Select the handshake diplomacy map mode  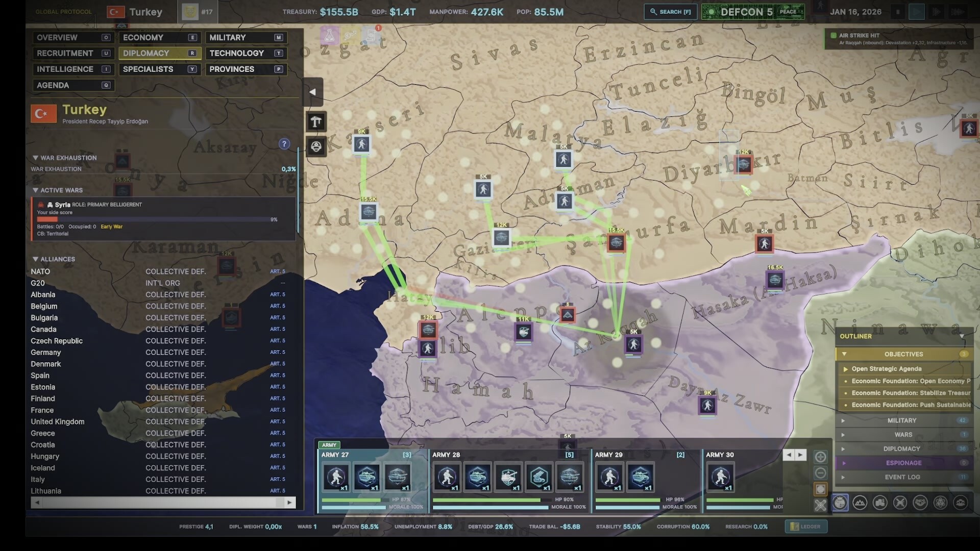(x=920, y=503)
